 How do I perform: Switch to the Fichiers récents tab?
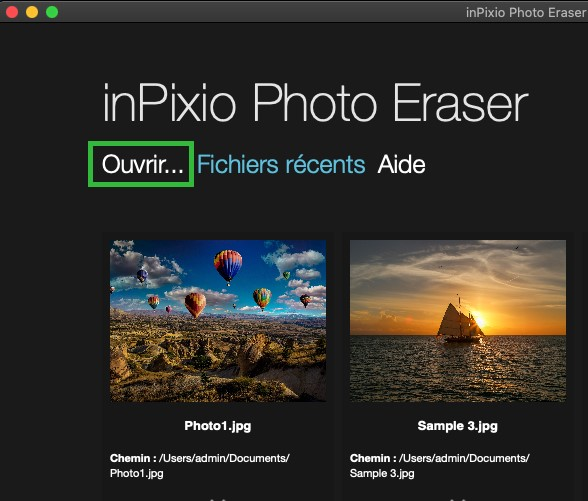tap(281, 164)
